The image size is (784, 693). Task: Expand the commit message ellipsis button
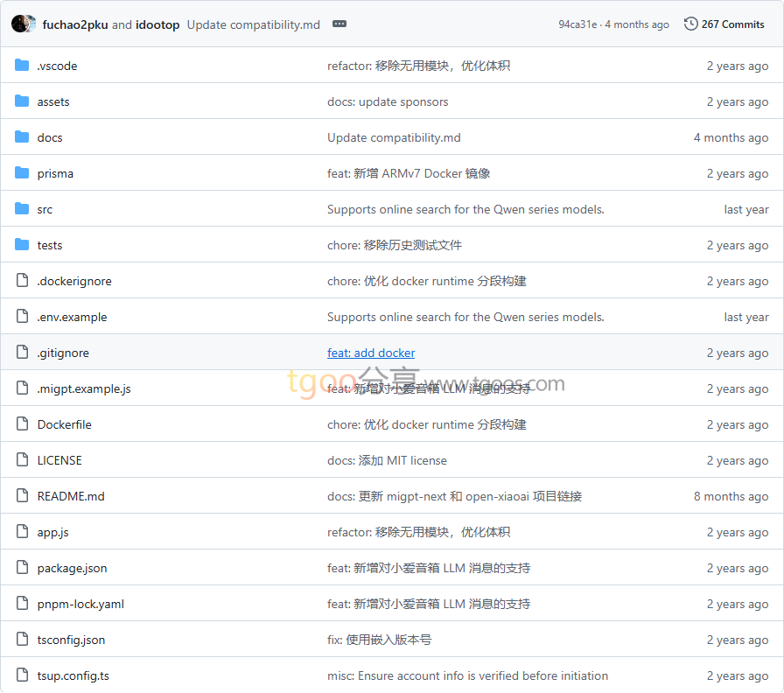click(x=339, y=24)
